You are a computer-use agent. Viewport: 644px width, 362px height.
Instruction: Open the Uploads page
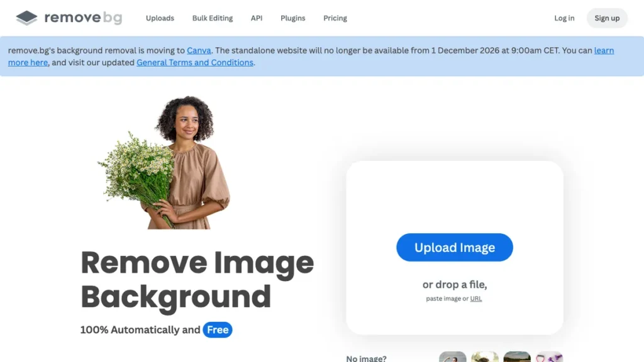(x=160, y=18)
